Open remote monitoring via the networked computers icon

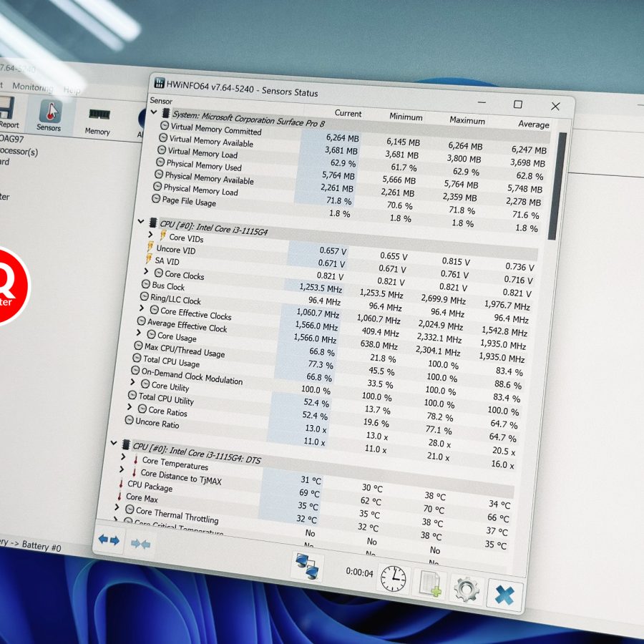click(x=308, y=566)
